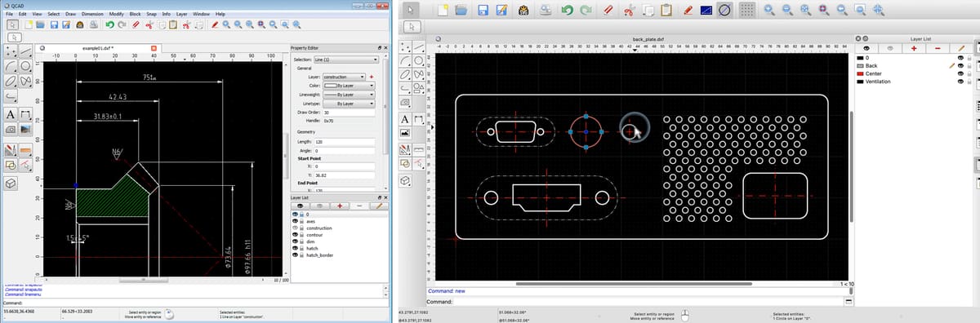Click the Center layer red color swatch
The image size is (980, 323).
coord(860,73)
